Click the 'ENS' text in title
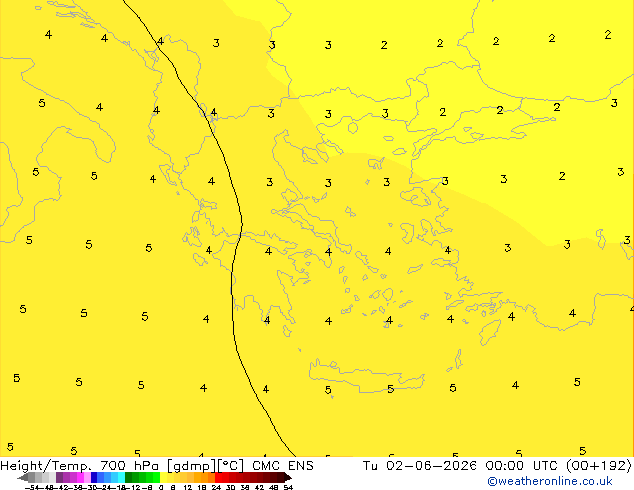 click(301, 466)
